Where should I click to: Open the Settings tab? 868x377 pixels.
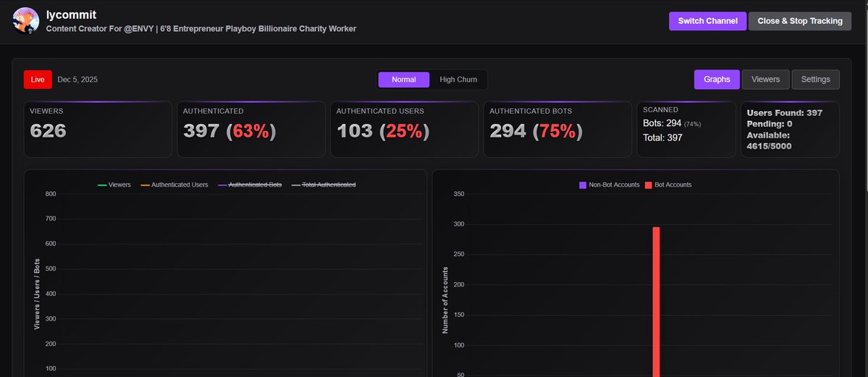coord(815,80)
